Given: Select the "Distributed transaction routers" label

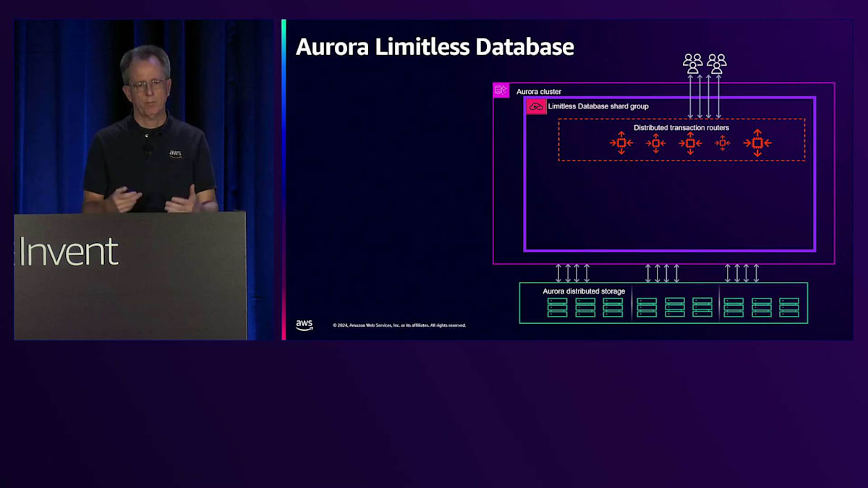Looking at the screenshot, I should point(681,127).
